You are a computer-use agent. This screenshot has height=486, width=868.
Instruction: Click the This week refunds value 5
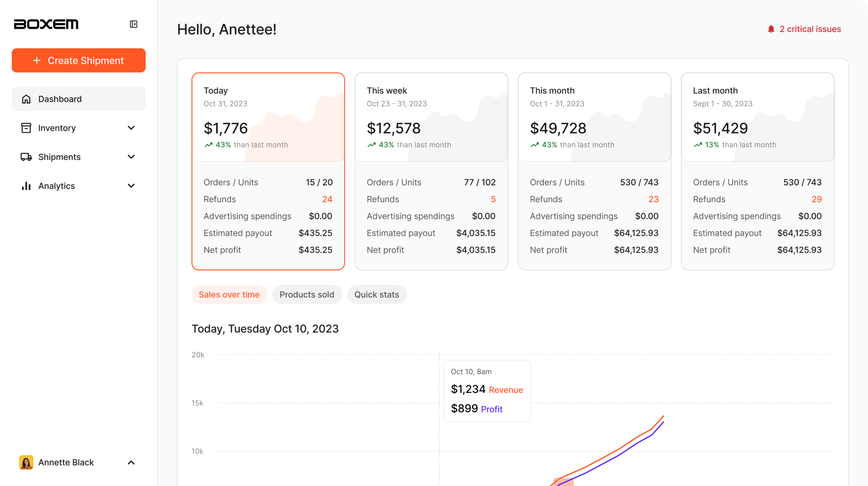click(493, 199)
